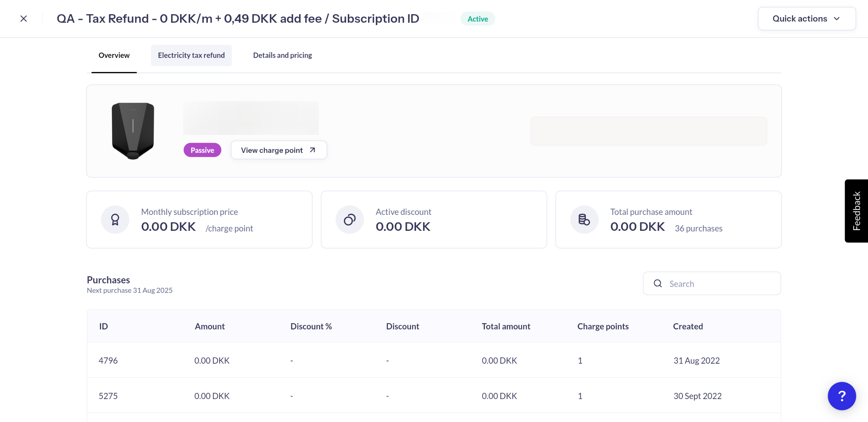This screenshot has width=868, height=422.
Task: Click the Quick actions chevron arrow
Action: (x=837, y=19)
